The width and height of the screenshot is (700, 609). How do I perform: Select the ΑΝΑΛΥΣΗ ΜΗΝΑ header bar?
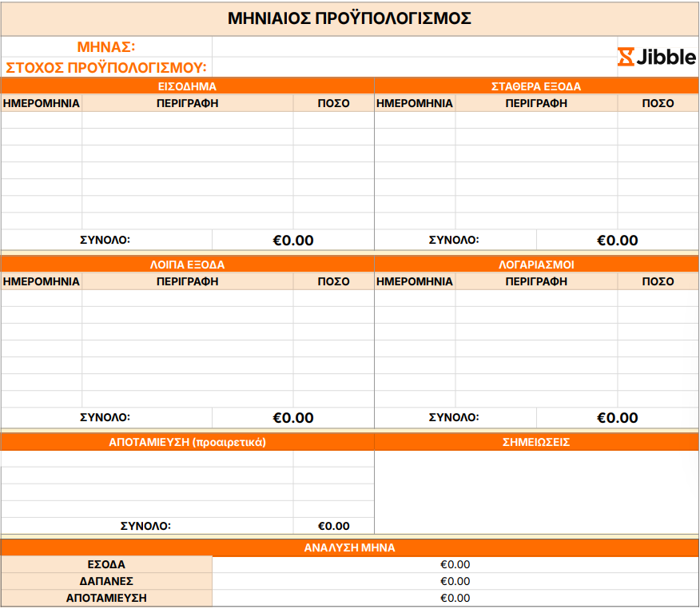[x=349, y=548]
